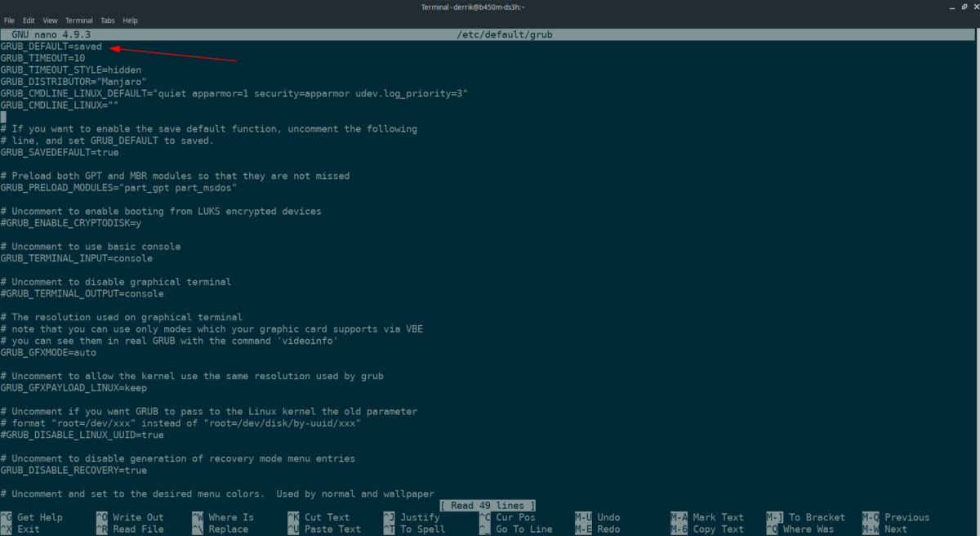Viewport: 980px width, 536px height.
Task: Open the Help menu
Action: (x=131, y=20)
